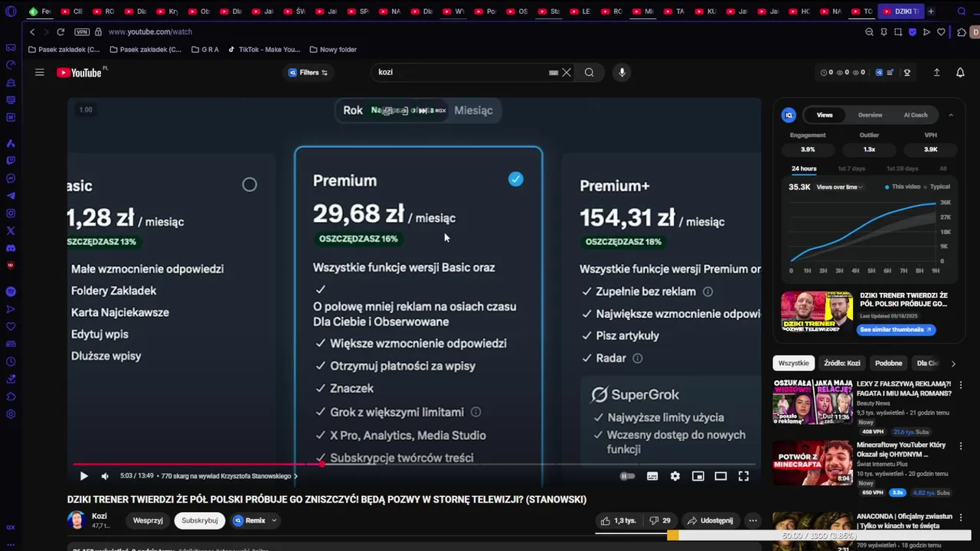This screenshot has width=980, height=551.
Task: Click the trophy icon in the header
Action: click(x=907, y=72)
